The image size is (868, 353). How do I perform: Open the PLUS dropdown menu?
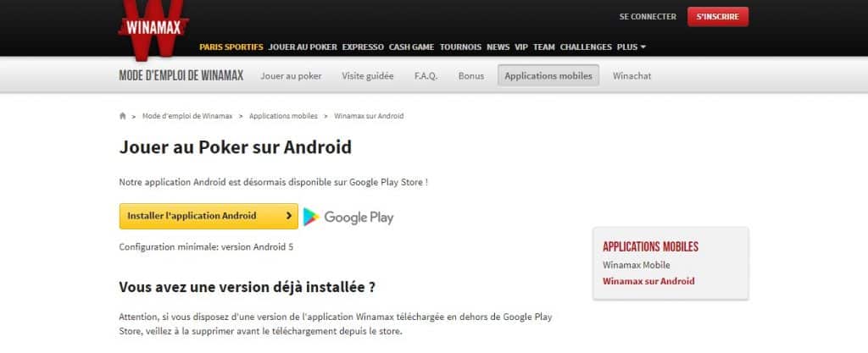point(631,47)
